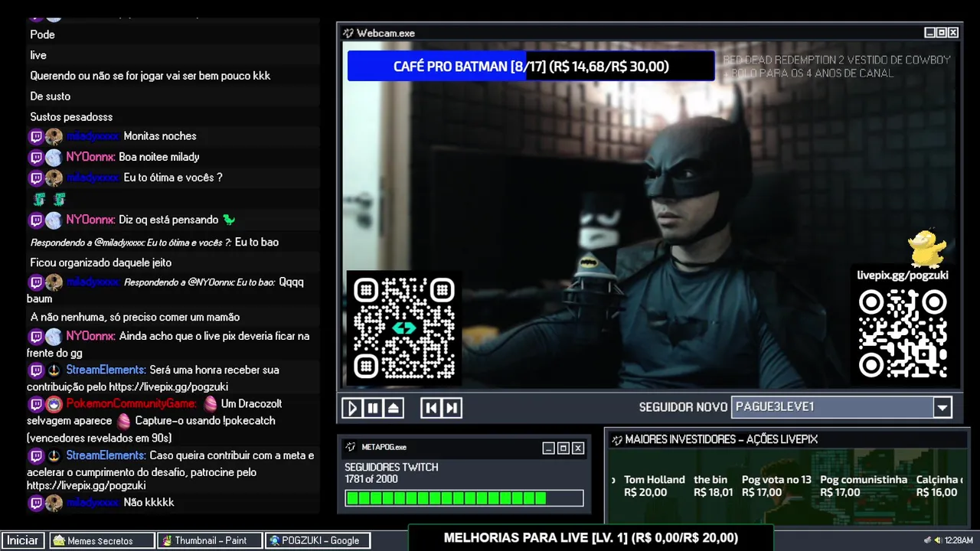Click the Twitch badge beside "Monitas noches"
Screen dimensions: 980x551
click(36, 136)
